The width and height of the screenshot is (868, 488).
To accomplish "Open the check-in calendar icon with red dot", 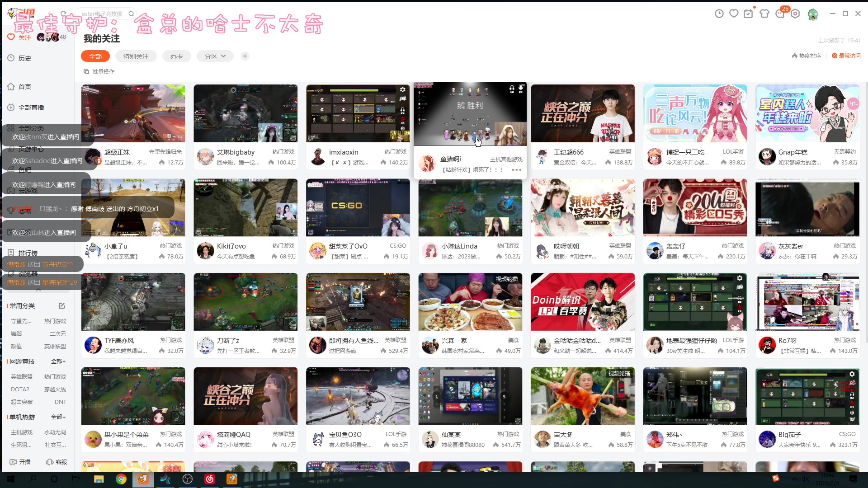I will click(x=749, y=14).
